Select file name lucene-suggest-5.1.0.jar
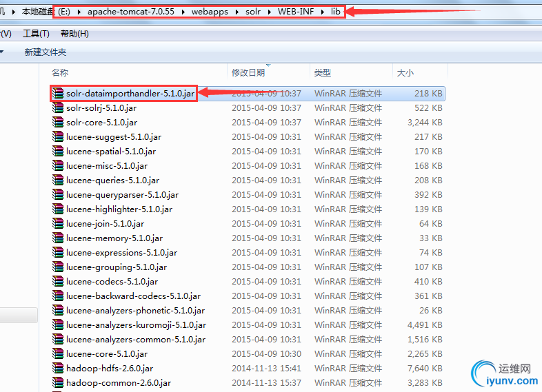This screenshot has height=392, width=542. pos(114,137)
